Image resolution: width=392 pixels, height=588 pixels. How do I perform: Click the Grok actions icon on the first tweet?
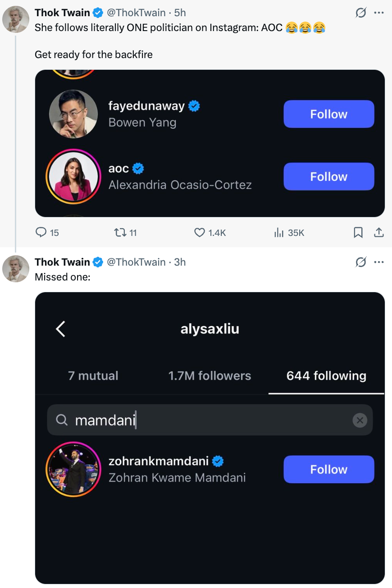pyautogui.click(x=360, y=13)
